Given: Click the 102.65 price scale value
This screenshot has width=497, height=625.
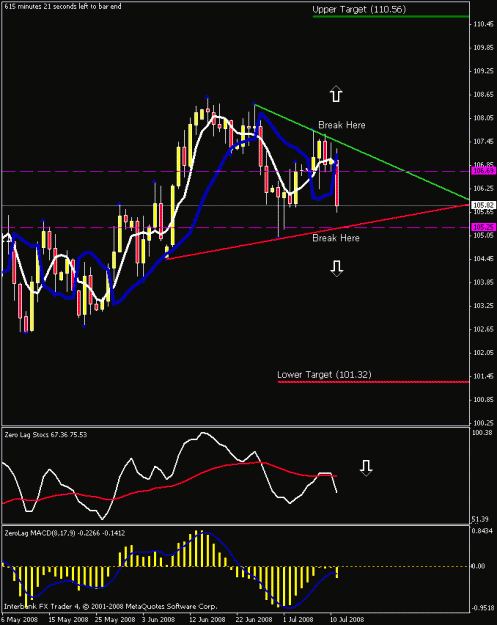Looking at the screenshot, I should tap(483, 329).
